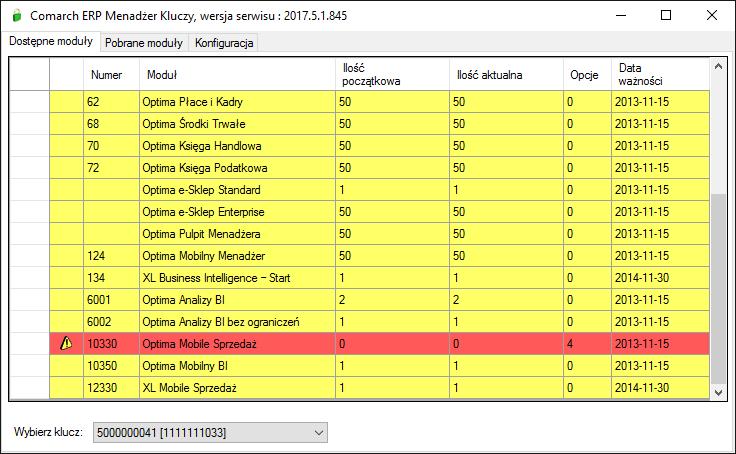Image resolution: width=736 pixels, height=454 pixels.
Task: Click module number 10350
Action: (x=111, y=366)
